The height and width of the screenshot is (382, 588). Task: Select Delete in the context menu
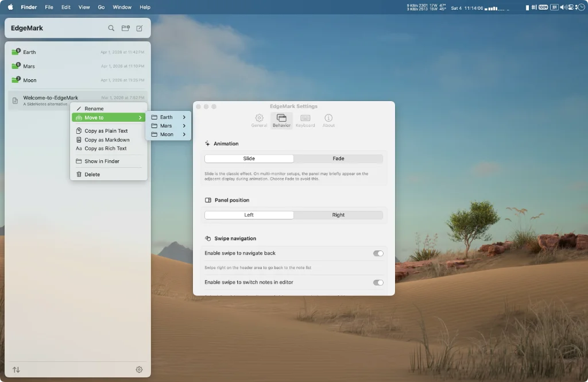tap(92, 175)
